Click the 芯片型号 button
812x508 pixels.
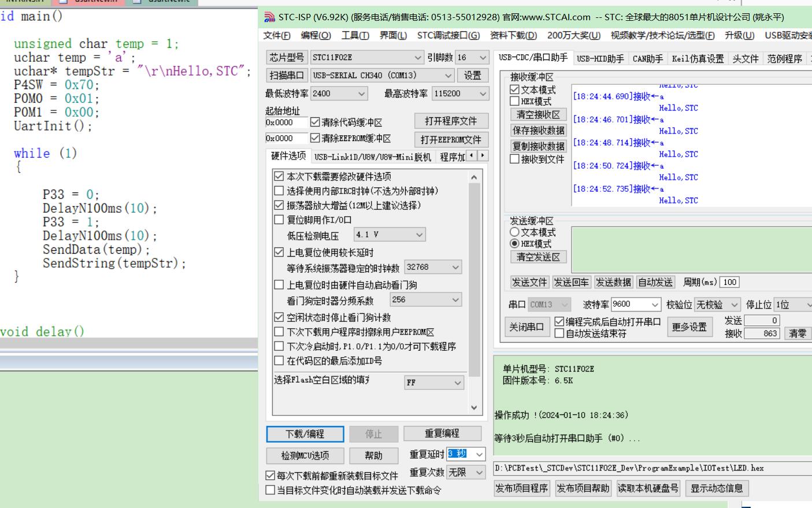(286, 57)
